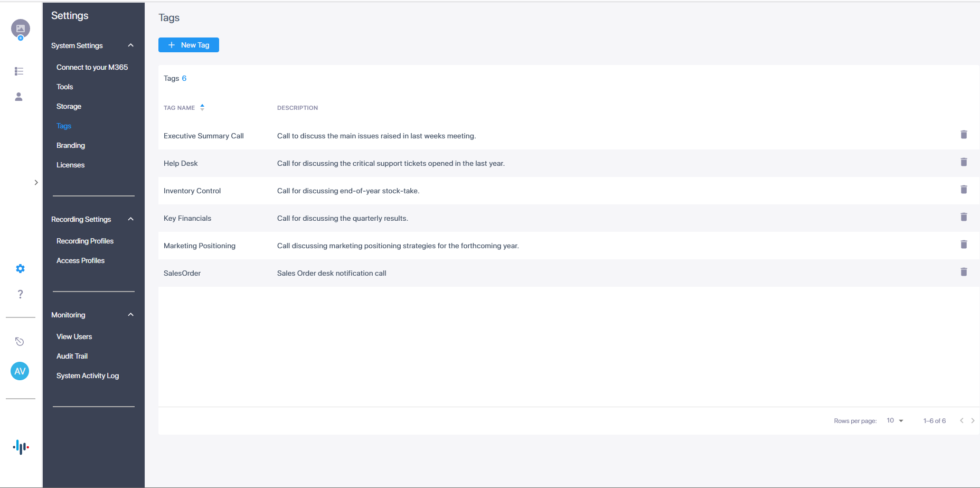Image resolution: width=980 pixels, height=488 pixels.
Task: Click trash icon for Help Desk tag
Action: 964,162
